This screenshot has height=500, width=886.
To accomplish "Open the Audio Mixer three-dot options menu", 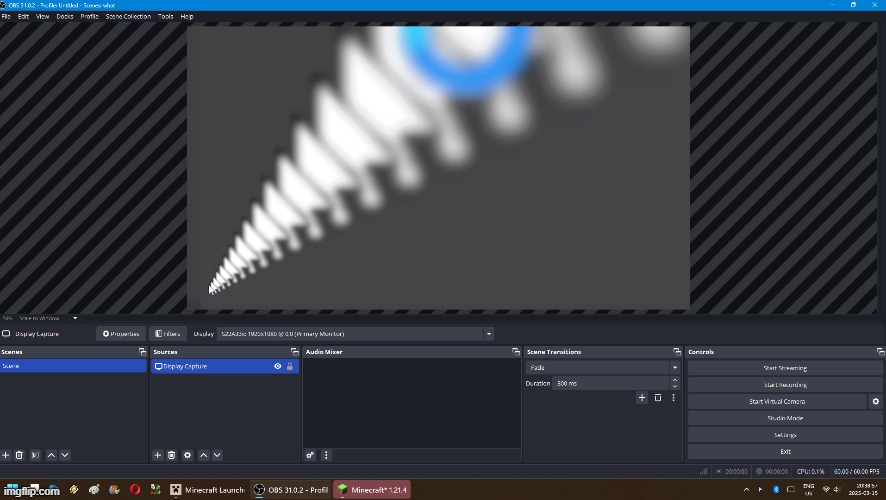I will pyautogui.click(x=326, y=455).
